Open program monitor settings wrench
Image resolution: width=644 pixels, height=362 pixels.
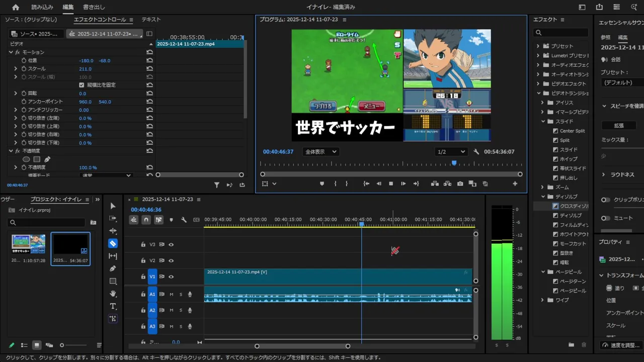(476, 152)
